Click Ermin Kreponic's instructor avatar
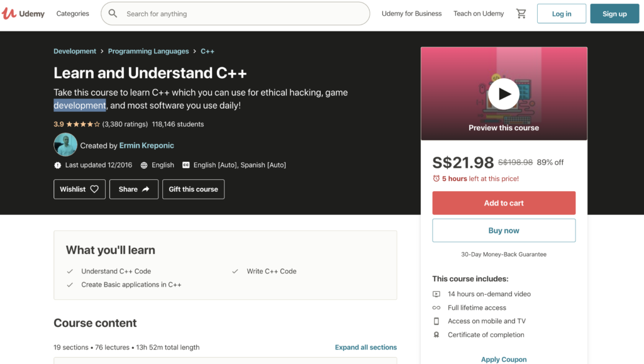Screen dimensions: 644x364 tap(65, 145)
